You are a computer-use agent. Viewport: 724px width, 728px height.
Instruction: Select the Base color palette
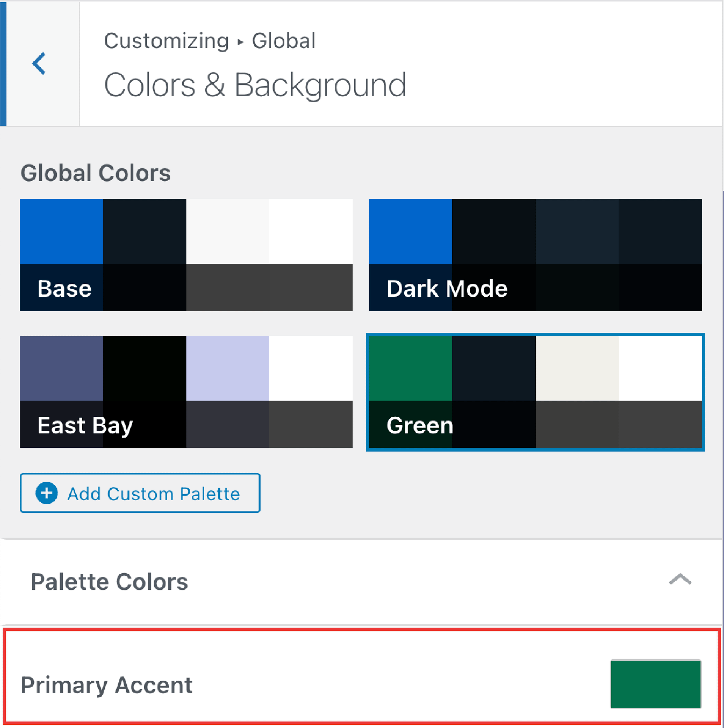tap(186, 255)
